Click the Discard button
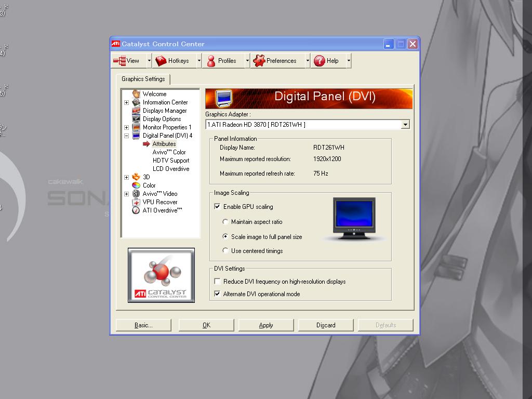This screenshot has width=532, height=399. click(x=326, y=325)
